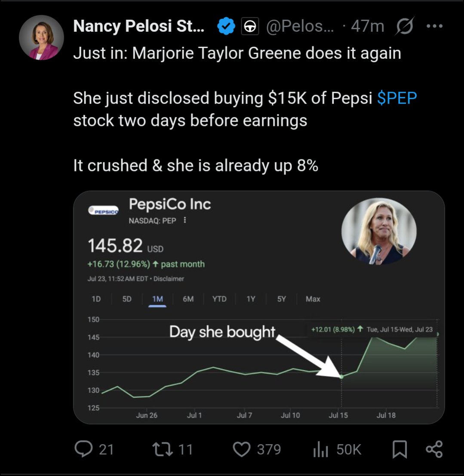Click the Jul 15 purchase point marker

pyautogui.click(x=341, y=377)
